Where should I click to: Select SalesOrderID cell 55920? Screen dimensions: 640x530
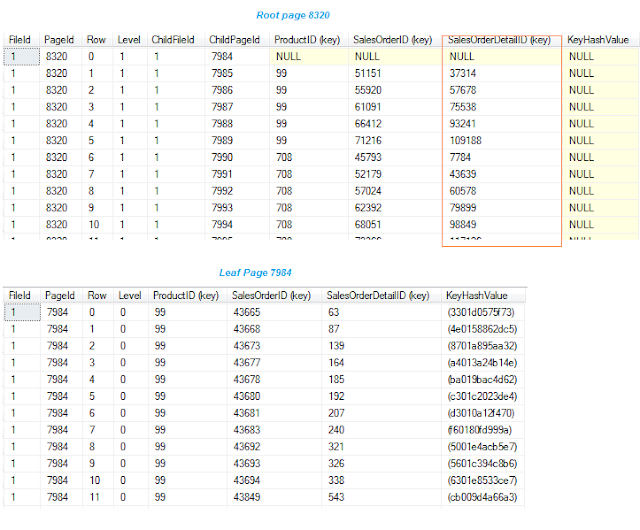pos(395,90)
